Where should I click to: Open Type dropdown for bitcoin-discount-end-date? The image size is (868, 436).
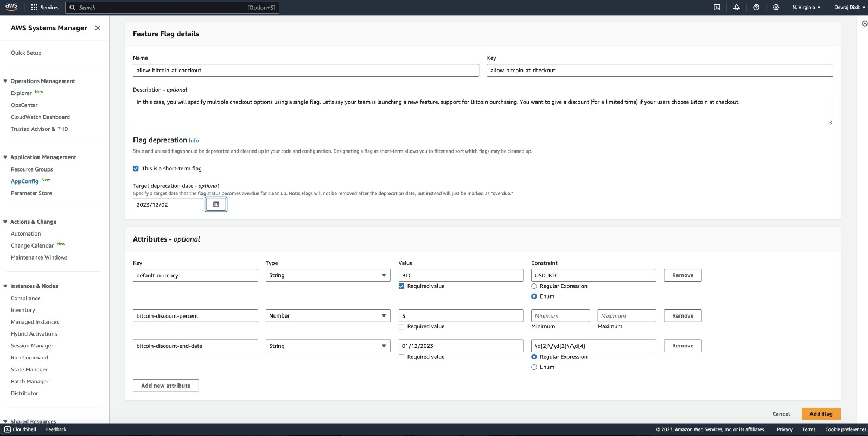pos(328,346)
